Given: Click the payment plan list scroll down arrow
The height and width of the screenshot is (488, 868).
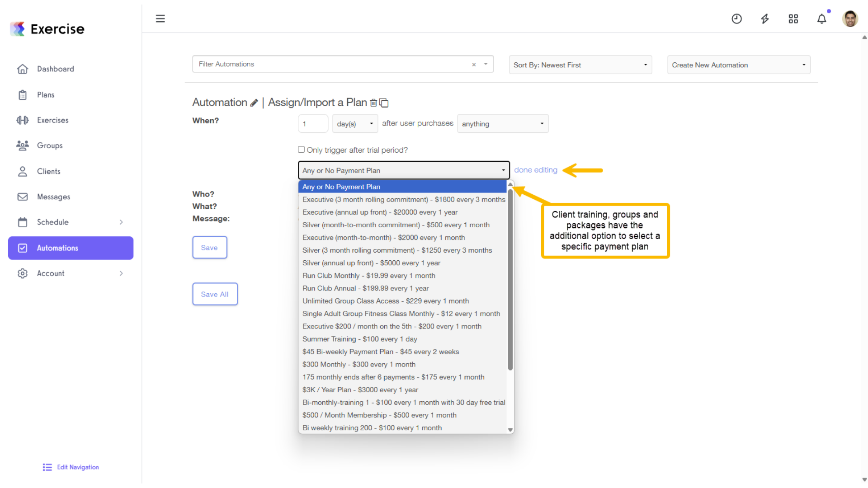Looking at the screenshot, I should (x=510, y=430).
